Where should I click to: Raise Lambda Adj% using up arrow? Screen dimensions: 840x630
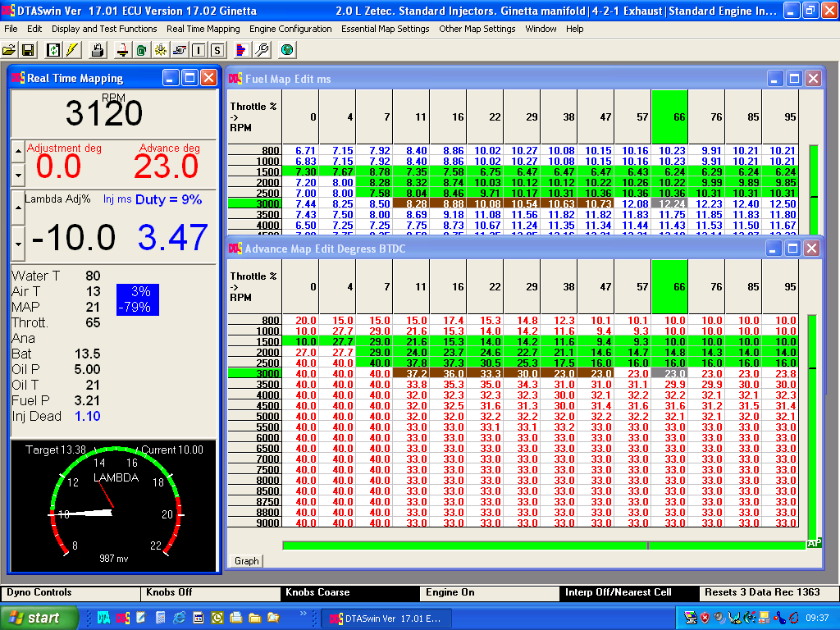[x=18, y=208]
